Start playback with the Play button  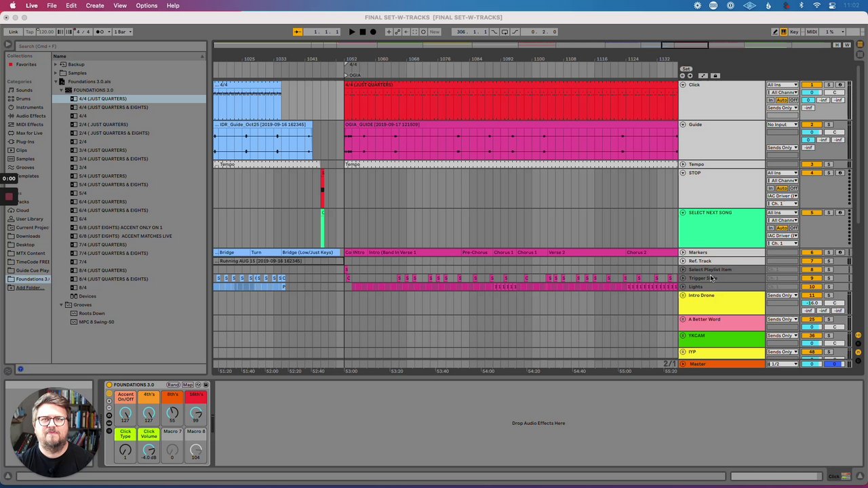pos(351,32)
